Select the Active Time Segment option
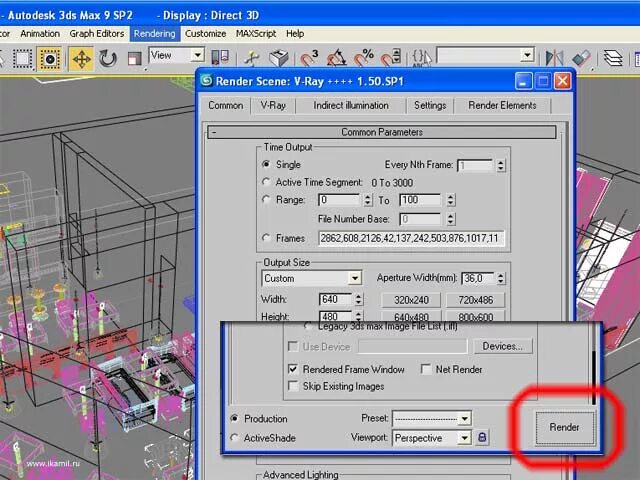This screenshot has height=480, width=640. [266, 182]
